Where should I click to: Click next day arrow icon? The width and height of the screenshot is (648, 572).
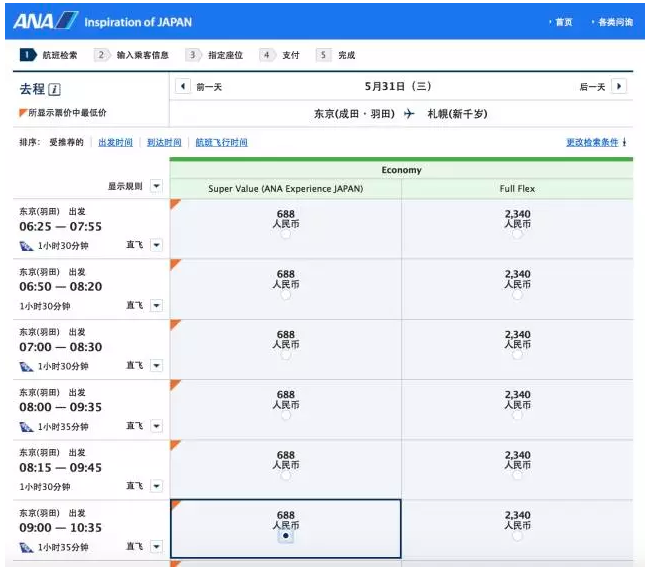tap(619, 87)
